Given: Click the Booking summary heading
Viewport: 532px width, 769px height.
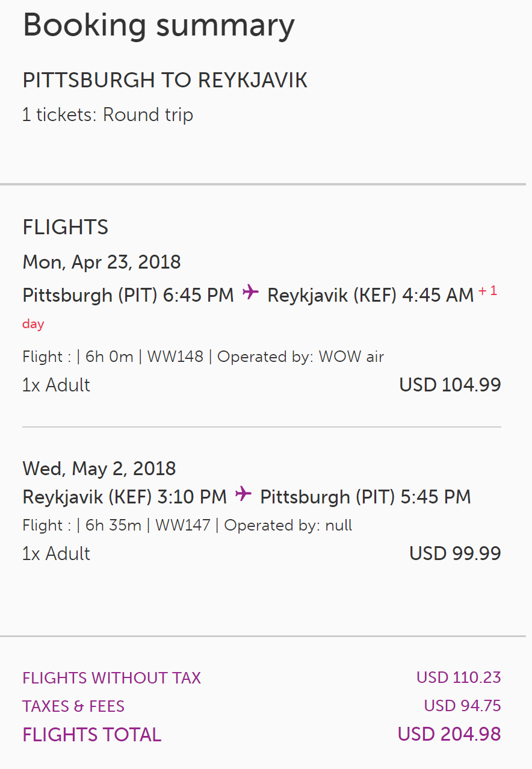Looking at the screenshot, I should tap(159, 25).
